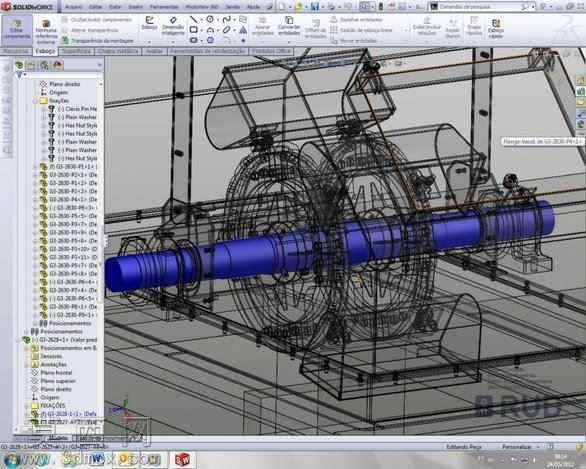Open the PropertyManager tab icon
The width and height of the screenshot is (586, 469).
(x=31, y=65)
